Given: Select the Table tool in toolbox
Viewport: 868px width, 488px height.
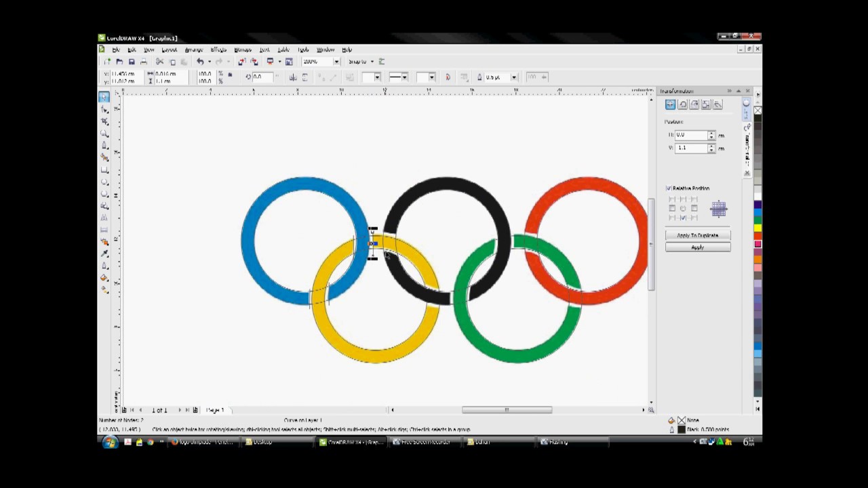Looking at the screenshot, I should tap(104, 230).
